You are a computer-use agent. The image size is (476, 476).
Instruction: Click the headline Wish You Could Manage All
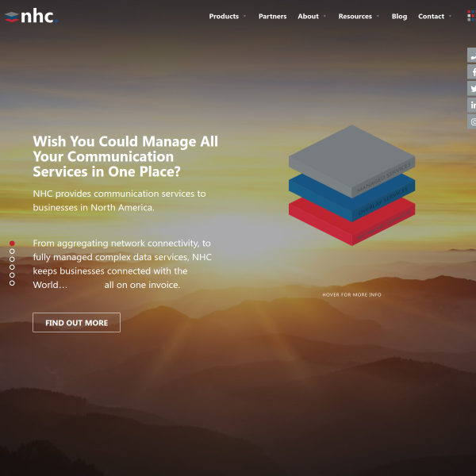click(125, 156)
